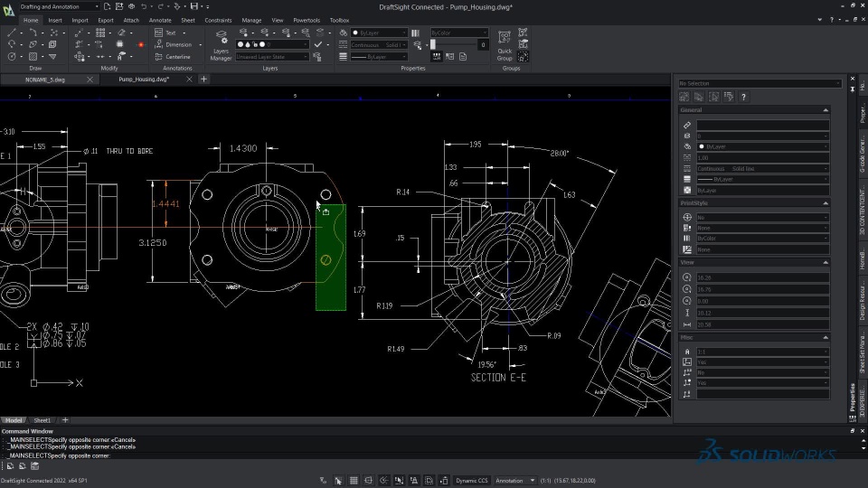This screenshot has height=488, width=868.
Task: Click the New document icon in quick access toolbar
Action: (x=107, y=6)
